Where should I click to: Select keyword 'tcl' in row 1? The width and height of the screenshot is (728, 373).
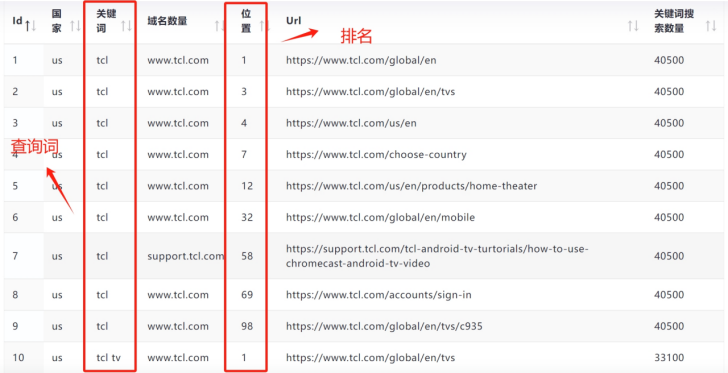point(102,60)
